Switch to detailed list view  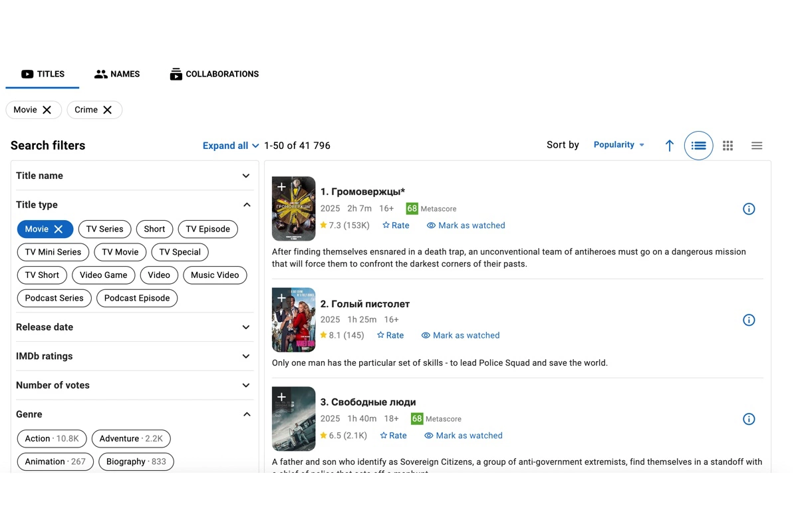[x=698, y=146]
